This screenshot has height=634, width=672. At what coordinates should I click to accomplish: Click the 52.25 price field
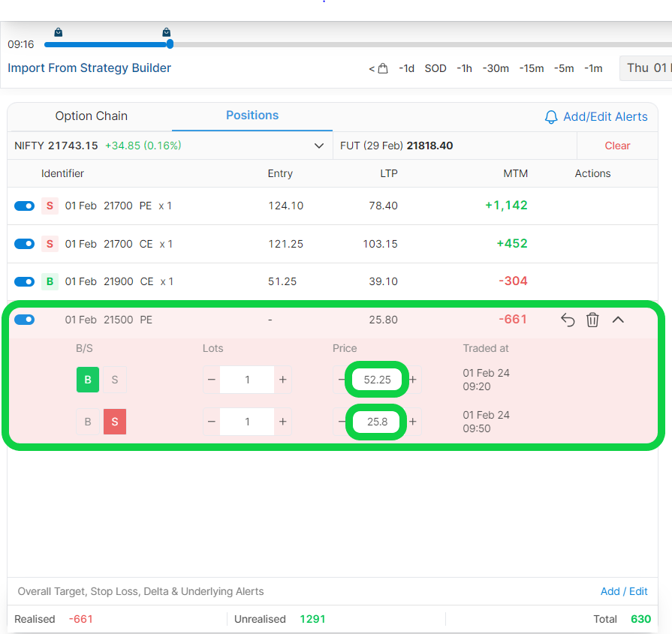[x=377, y=380]
